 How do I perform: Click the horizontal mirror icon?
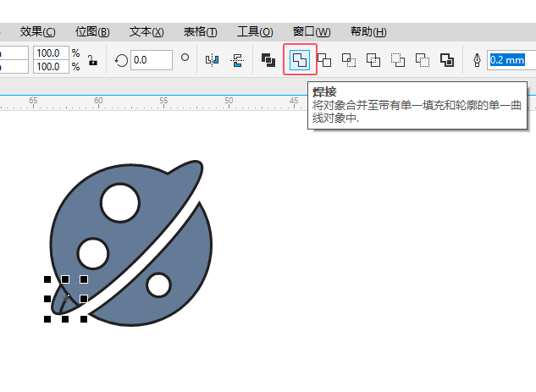(212, 60)
